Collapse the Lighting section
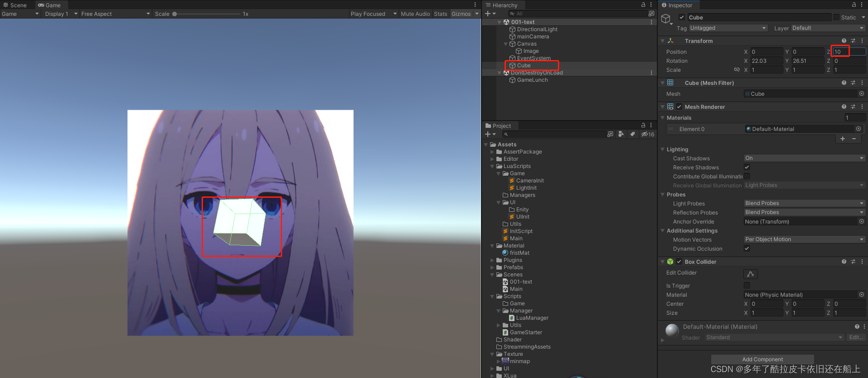This screenshot has height=378, width=868. click(663, 149)
